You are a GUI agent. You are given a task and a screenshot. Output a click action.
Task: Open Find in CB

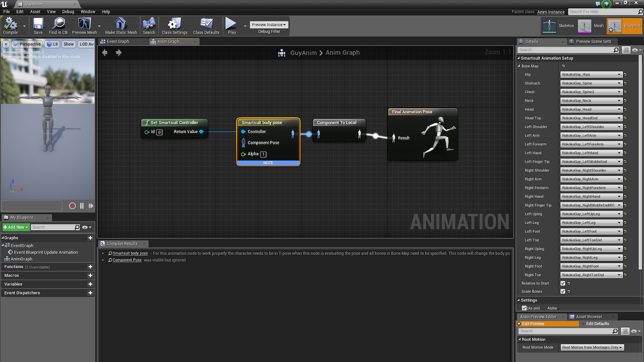[58, 26]
